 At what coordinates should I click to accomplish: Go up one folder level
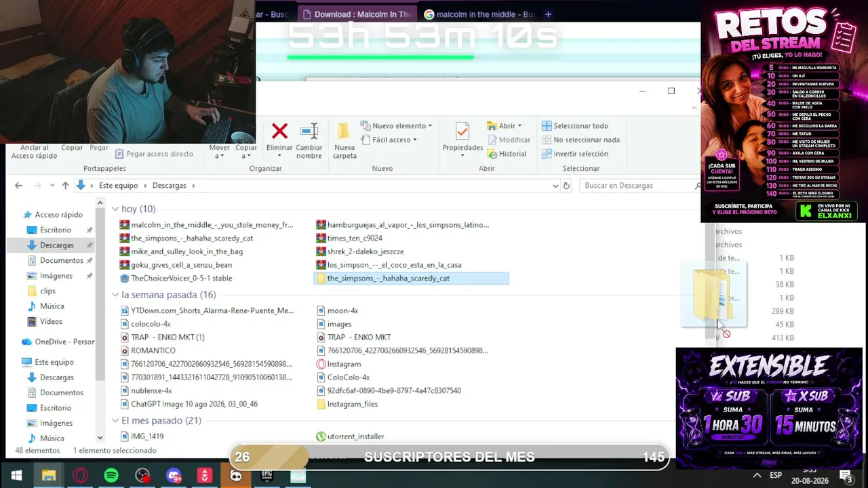point(65,186)
